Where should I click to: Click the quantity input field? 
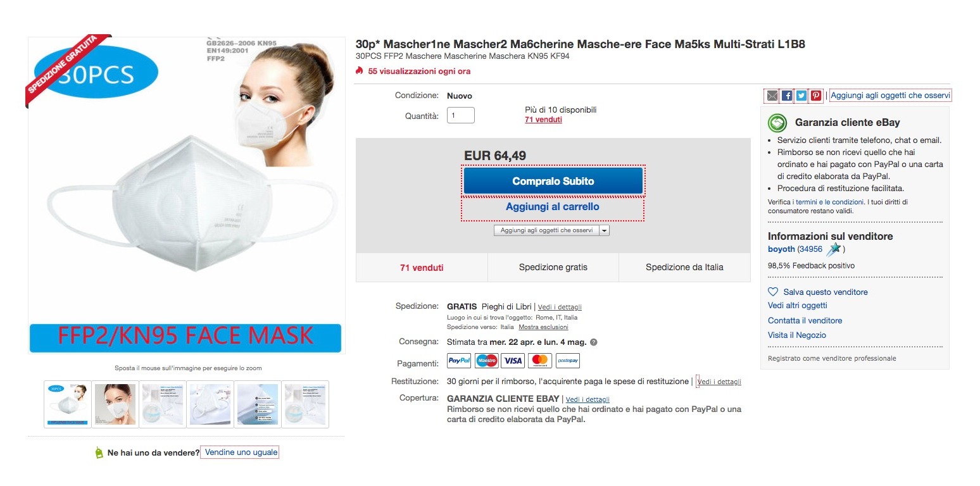pyautogui.click(x=460, y=116)
